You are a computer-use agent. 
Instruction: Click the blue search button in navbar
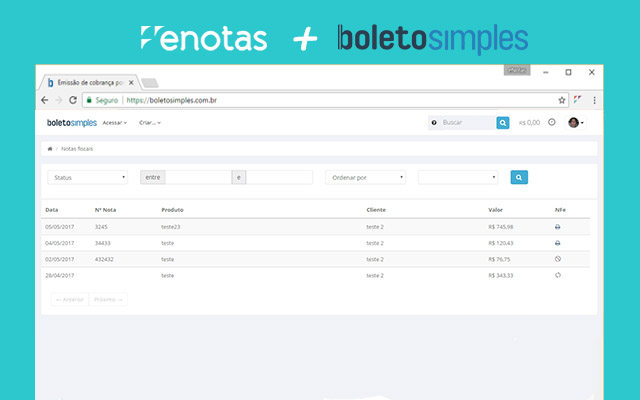click(x=503, y=122)
